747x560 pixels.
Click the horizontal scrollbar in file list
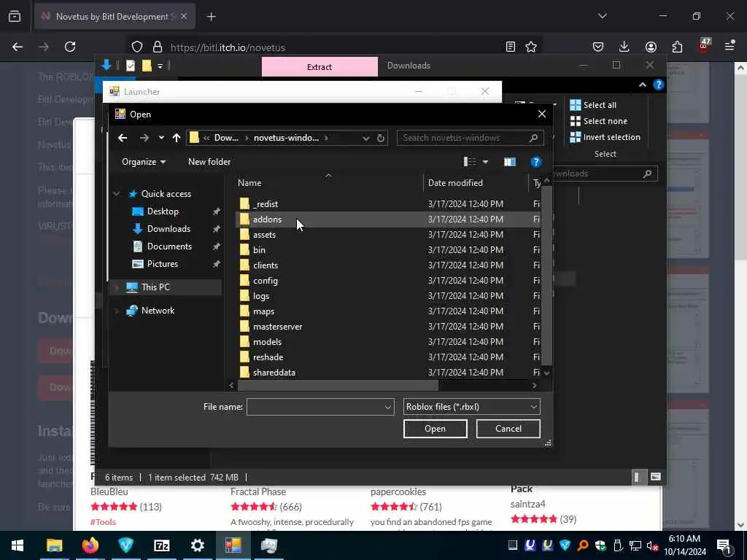click(338, 385)
